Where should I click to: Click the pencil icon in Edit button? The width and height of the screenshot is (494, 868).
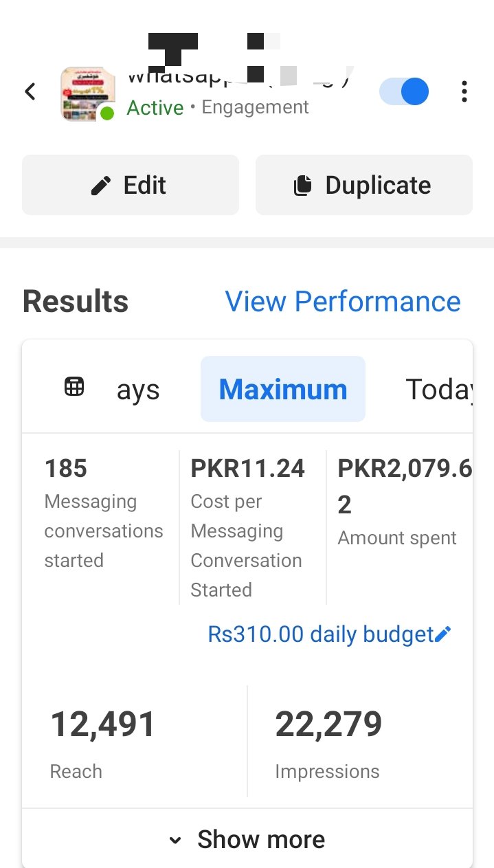(x=101, y=186)
